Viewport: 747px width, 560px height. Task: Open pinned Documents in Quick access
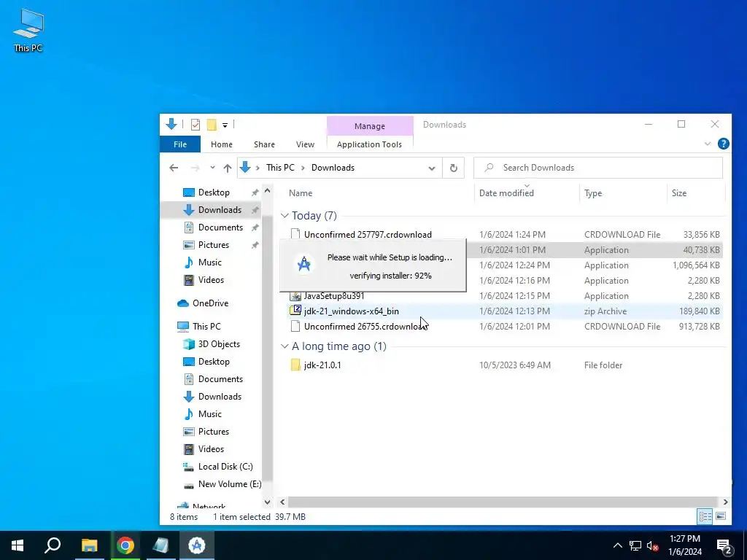click(x=220, y=227)
